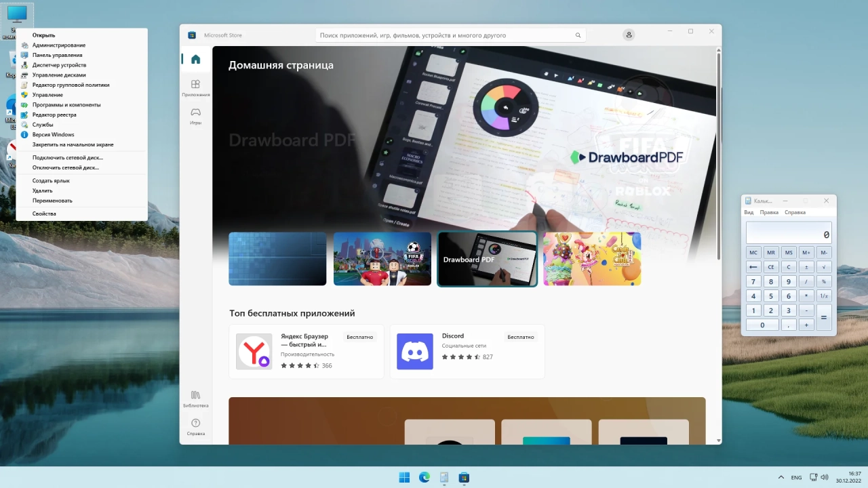Click the Store vertical scrollbar
The width and height of the screenshot is (868, 488).
tap(718, 156)
